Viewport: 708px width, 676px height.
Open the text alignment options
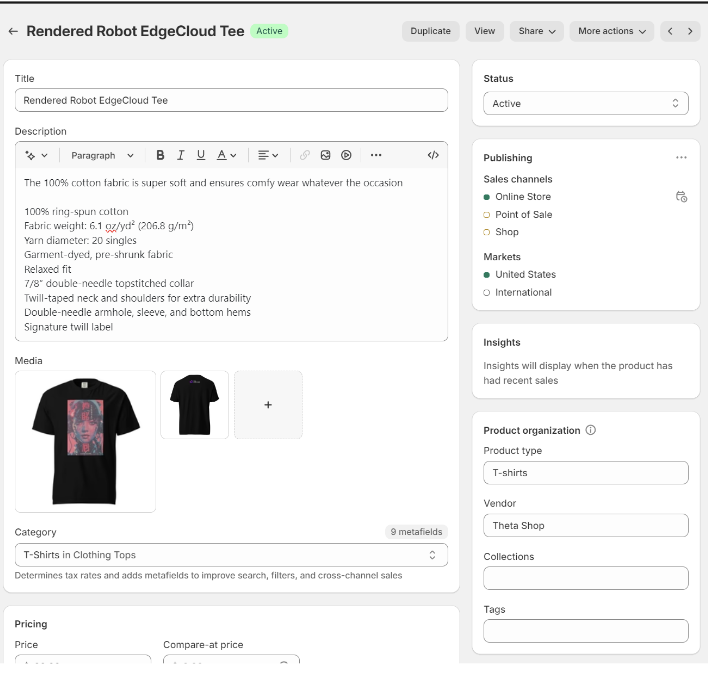268,155
